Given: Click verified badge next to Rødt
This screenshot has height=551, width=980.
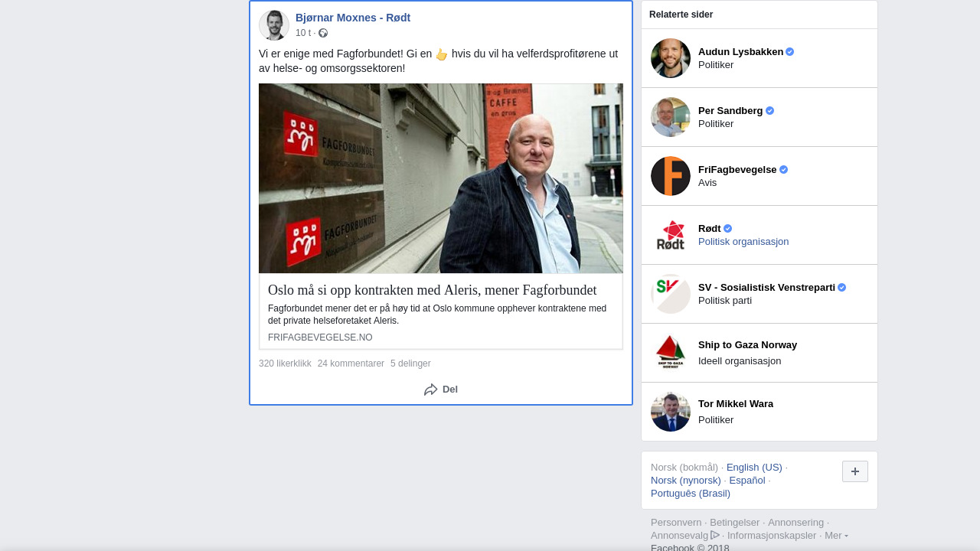Looking at the screenshot, I should pyautogui.click(x=727, y=229).
